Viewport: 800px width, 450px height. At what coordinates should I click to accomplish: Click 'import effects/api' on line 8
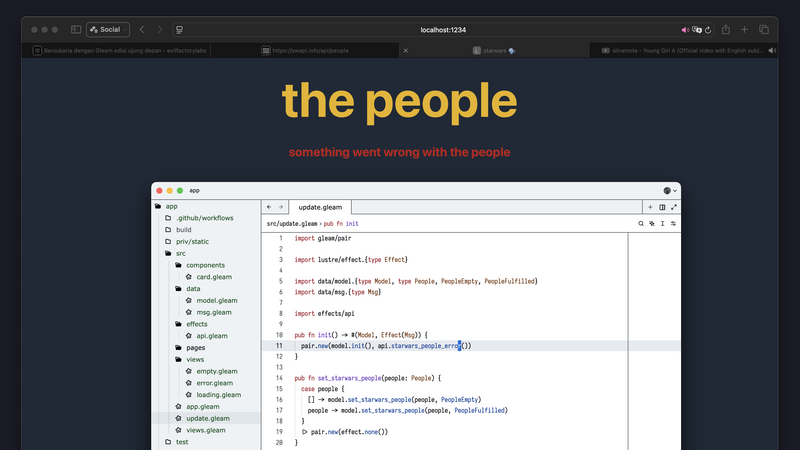324,314
